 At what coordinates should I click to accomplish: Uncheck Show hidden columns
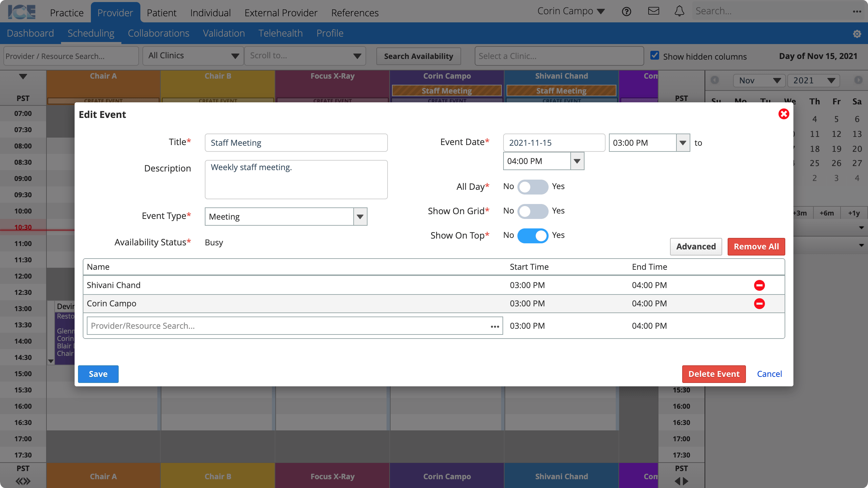655,56
